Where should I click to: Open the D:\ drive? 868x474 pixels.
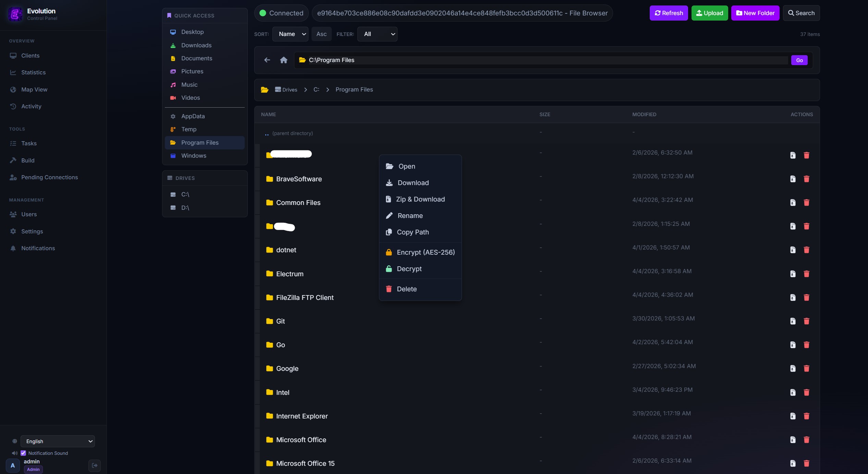click(205, 208)
